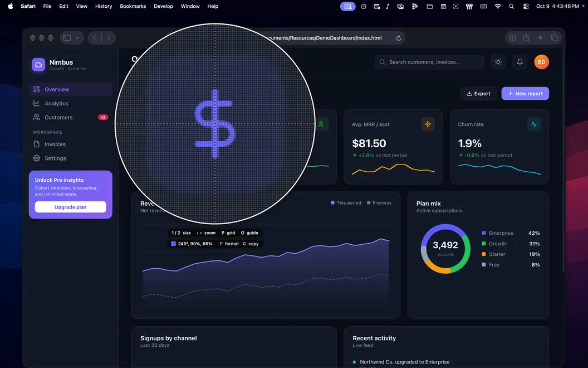Show Safari downloads
This screenshot has width=588, height=368.
click(x=512, y=37)
